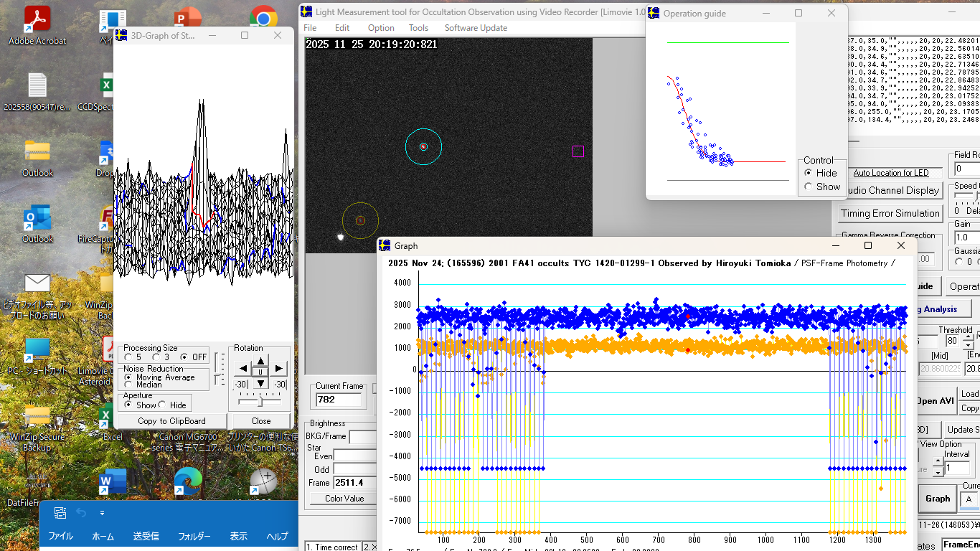The image size is (980, 551).
Task: Open Microsoft Edge desktop shortcut
Action: [x=188, y=481]
